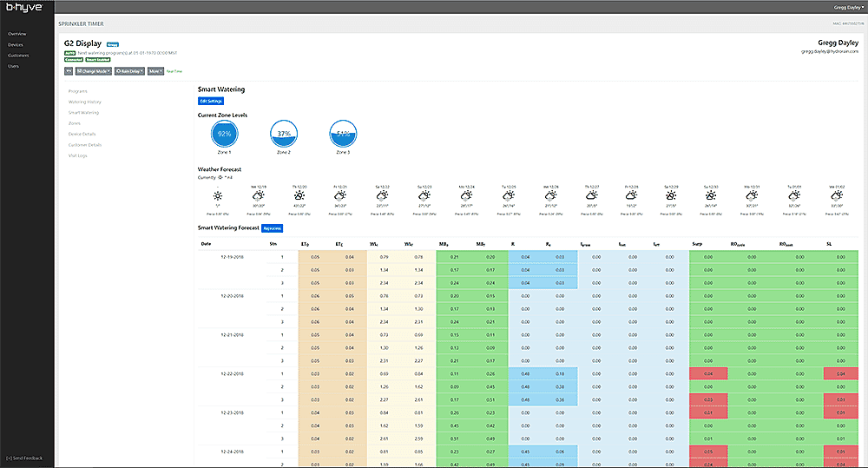The width and height of the screenshot is (868, 468).
Task: Click the Th 12/20 weather forecast icon
Action: 299,196
